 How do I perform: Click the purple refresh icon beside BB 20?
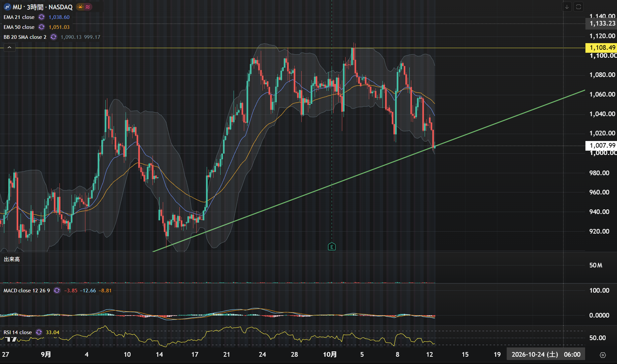click(53, 37)
